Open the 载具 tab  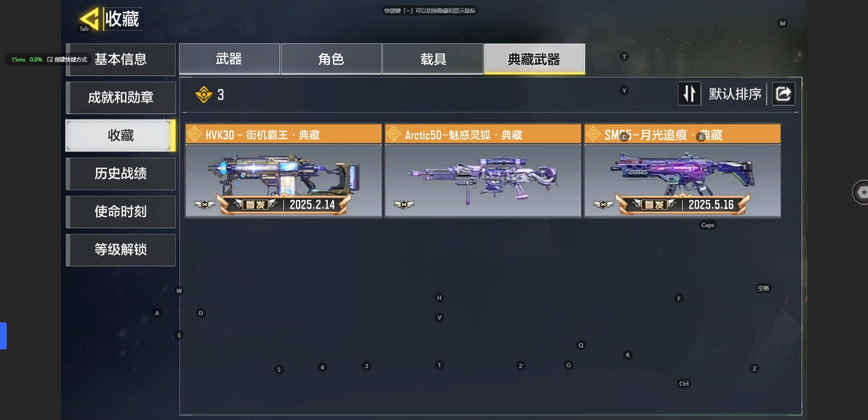coord(433,59)
